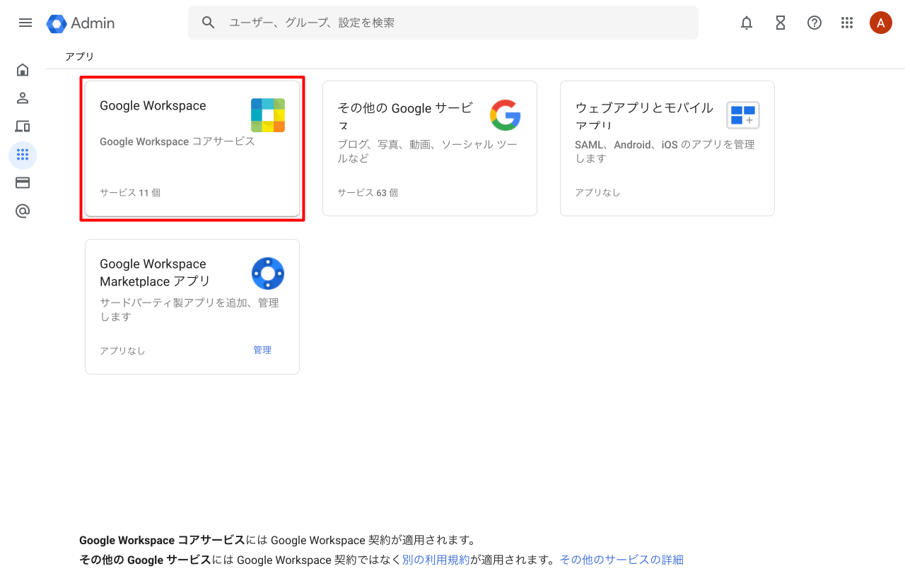
Task: Go to Home in the sidebar
Action: coord(23,69)
